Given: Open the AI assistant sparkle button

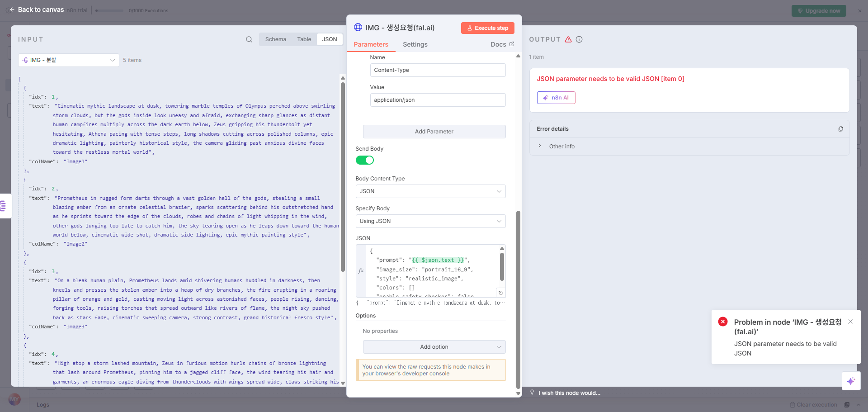Looking at the screenshot, I should pos(851,381).
